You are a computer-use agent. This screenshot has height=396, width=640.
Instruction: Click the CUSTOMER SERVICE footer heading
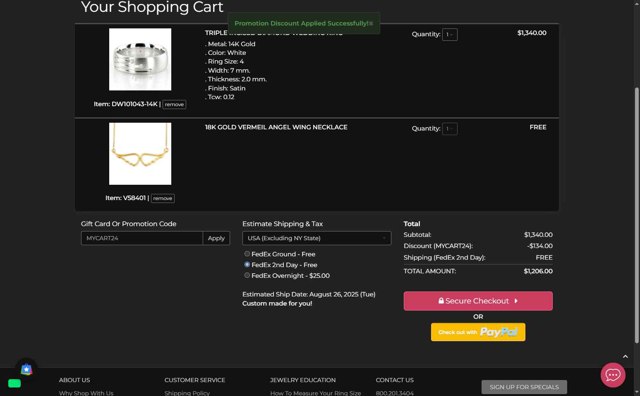pos(195,380)
